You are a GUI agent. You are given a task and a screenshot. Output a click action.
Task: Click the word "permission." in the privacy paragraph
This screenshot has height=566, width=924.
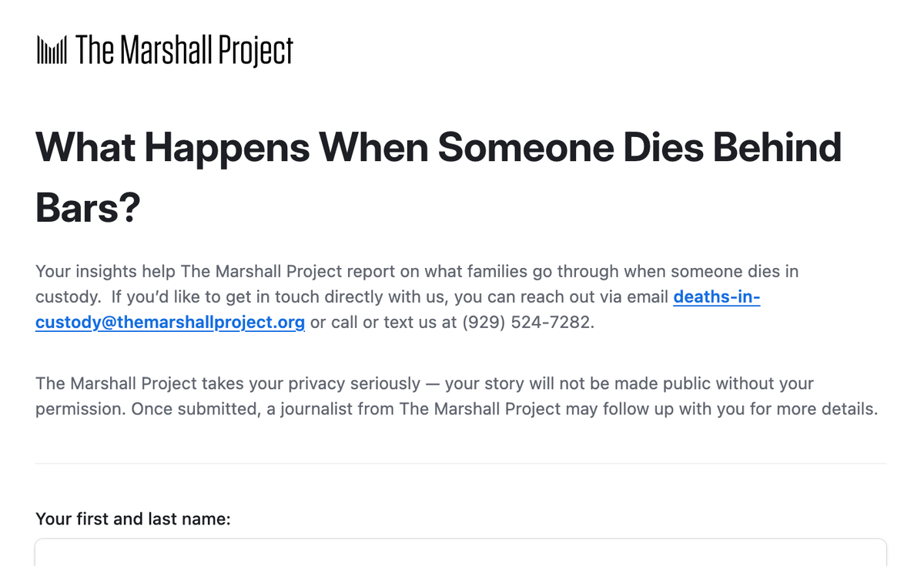click(80, 408)
